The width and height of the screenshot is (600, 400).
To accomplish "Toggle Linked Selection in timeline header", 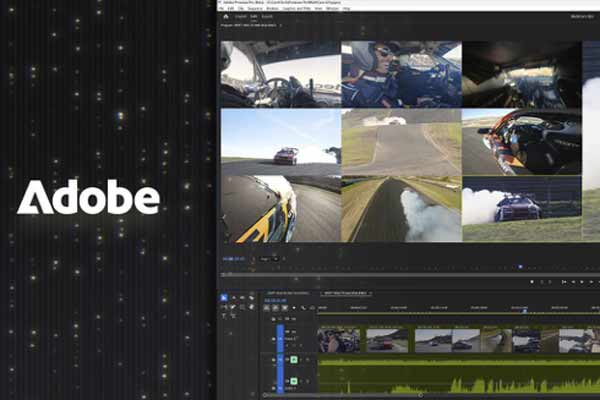I will pyautogui.click(x=285, y=308).
